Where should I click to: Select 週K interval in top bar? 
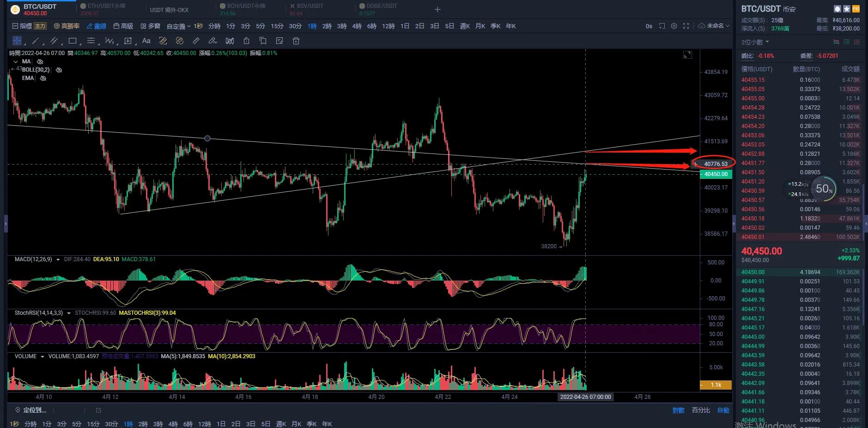[465, 26]
